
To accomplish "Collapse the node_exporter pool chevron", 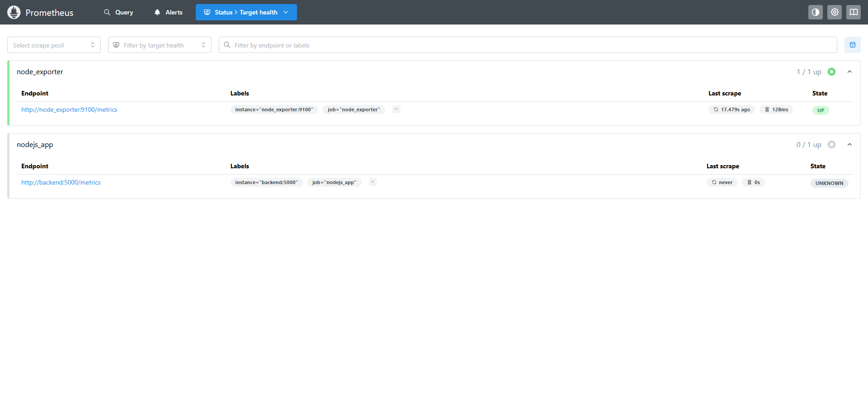I will 849,71.
